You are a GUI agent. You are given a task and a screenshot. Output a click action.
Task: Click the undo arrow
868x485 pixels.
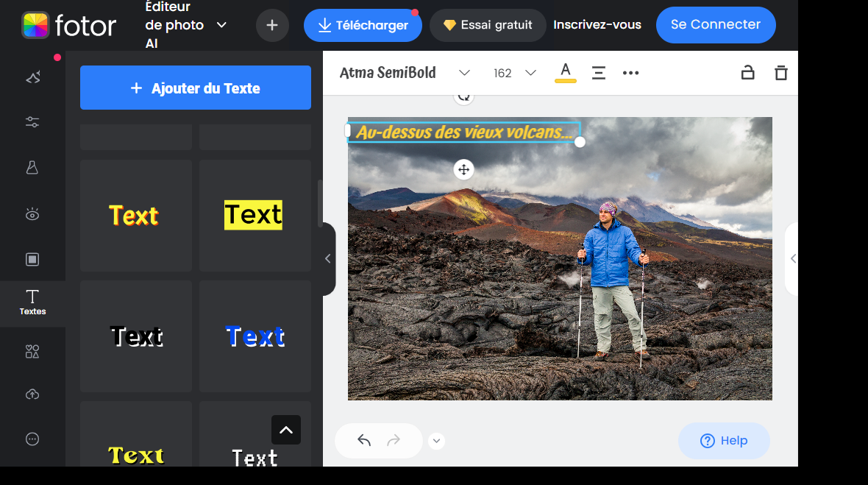[x=363, y=441]
